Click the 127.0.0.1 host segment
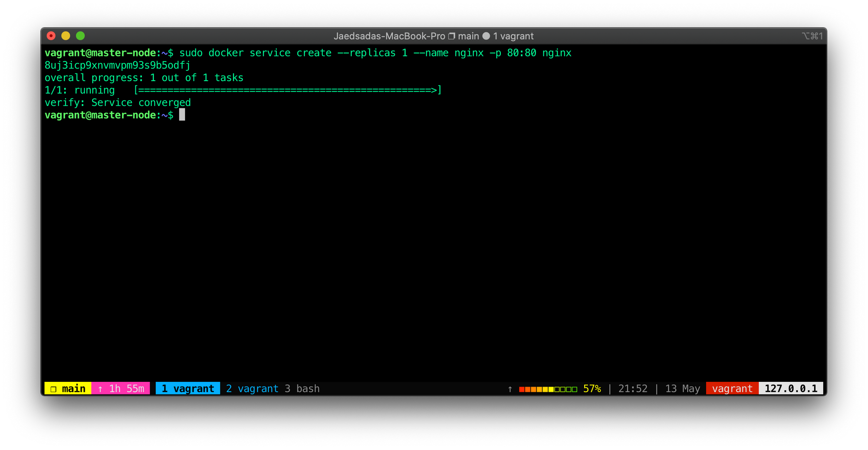This screenshot has width=868, height=450. point(791,388)
